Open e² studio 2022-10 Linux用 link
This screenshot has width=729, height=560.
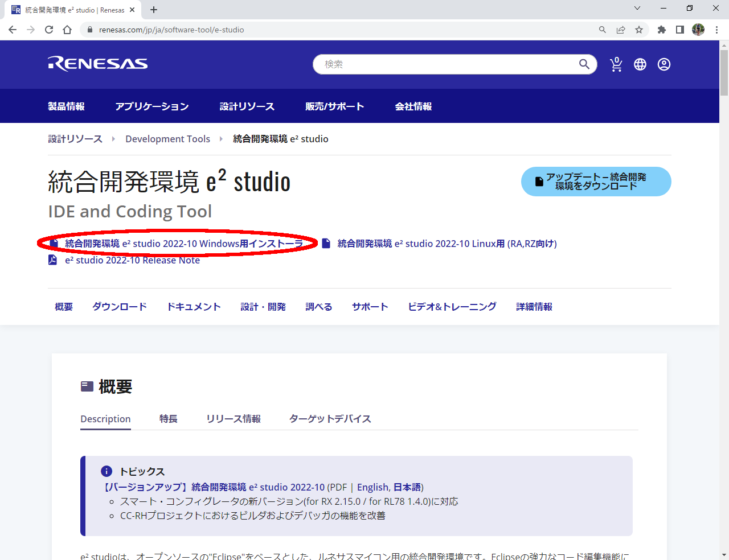coord(447,244)
